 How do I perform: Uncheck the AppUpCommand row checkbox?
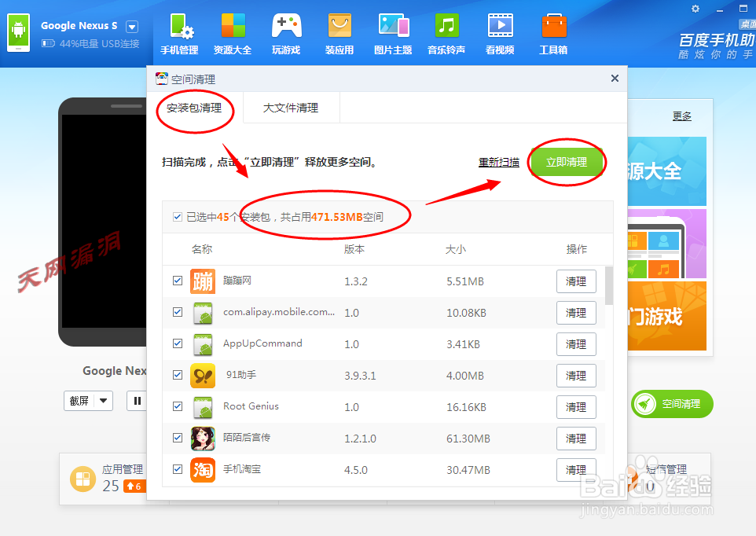pos(178,343)
